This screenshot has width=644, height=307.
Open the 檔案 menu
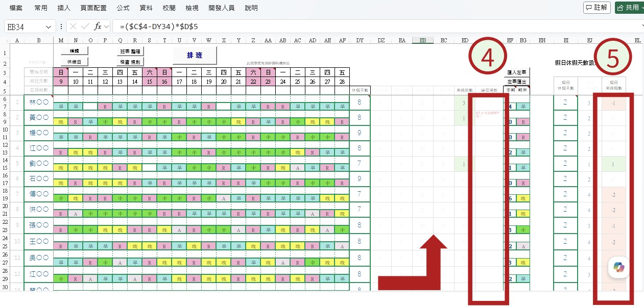click(x=16, y=8)
